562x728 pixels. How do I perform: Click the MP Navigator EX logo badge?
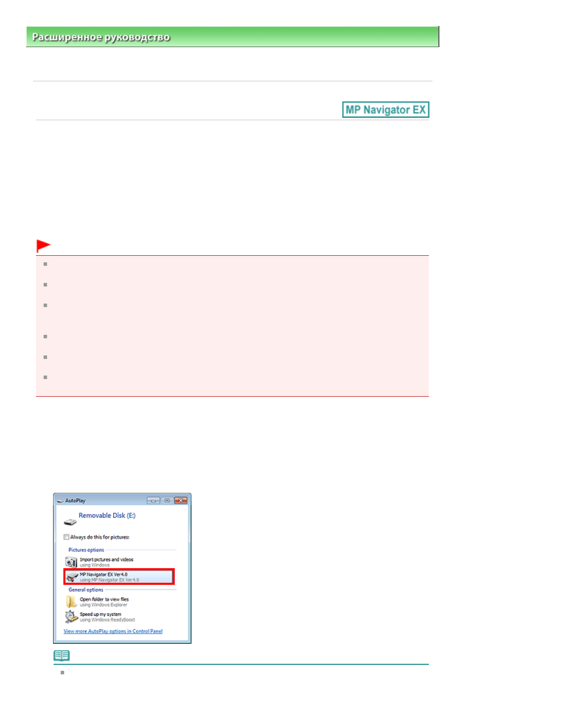[386, 110]
